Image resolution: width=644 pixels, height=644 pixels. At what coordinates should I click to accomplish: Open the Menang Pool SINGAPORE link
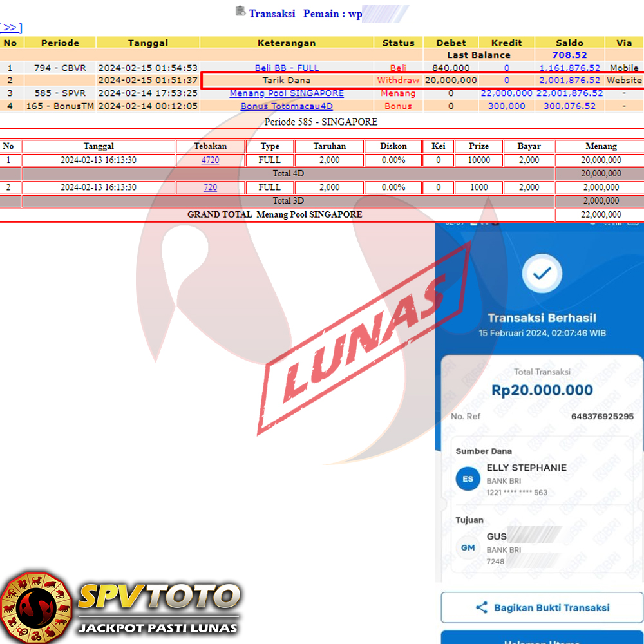point(287,93)
